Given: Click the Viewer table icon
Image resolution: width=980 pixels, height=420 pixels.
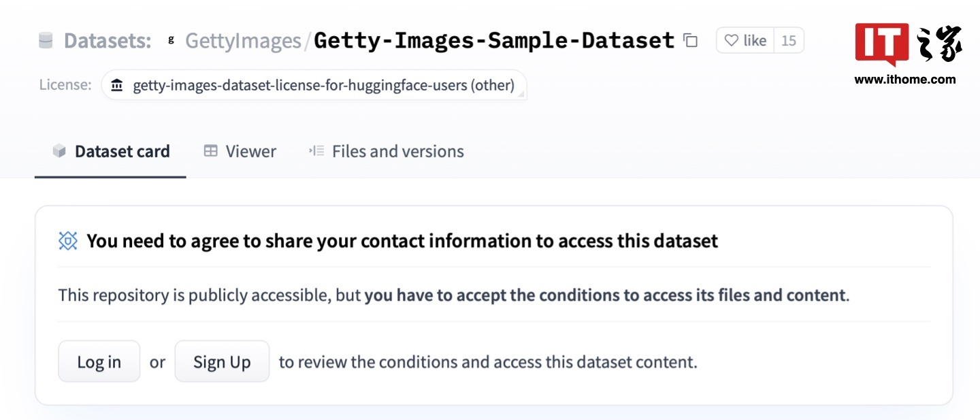Looking at the screenshot, I should (x=211, y=151).
